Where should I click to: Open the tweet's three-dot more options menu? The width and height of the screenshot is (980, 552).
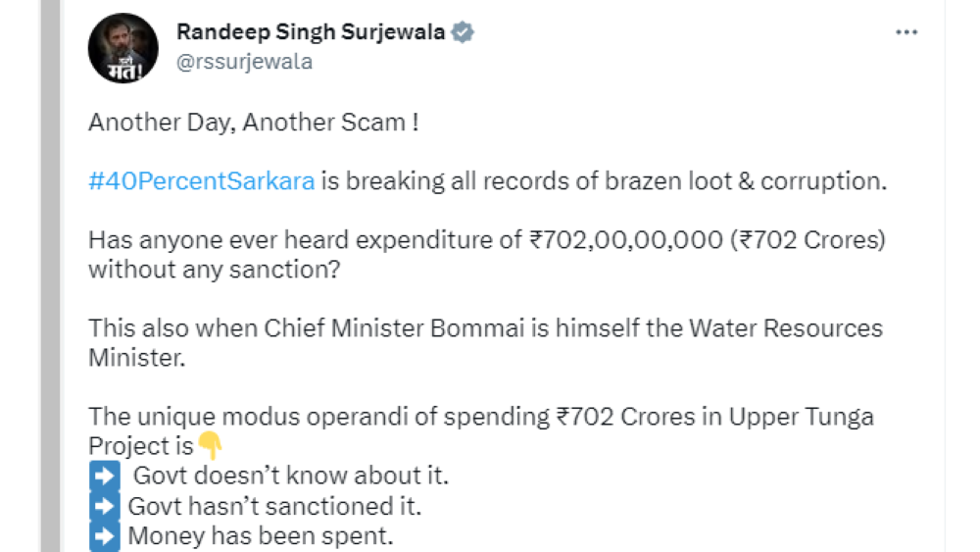click(906, 32)
